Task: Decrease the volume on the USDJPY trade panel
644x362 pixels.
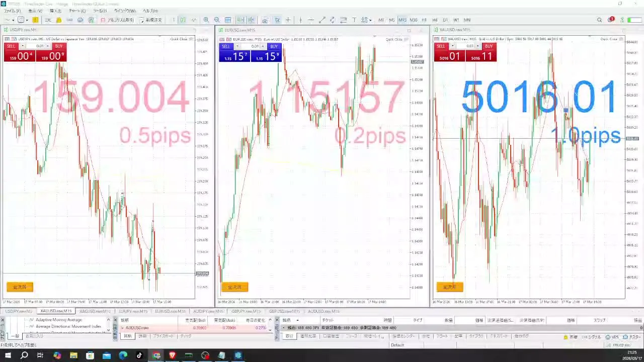Action: (23, 46)
